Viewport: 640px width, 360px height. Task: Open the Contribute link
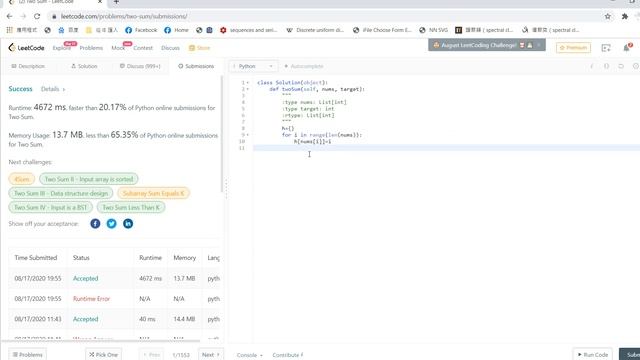click(288, 355)
